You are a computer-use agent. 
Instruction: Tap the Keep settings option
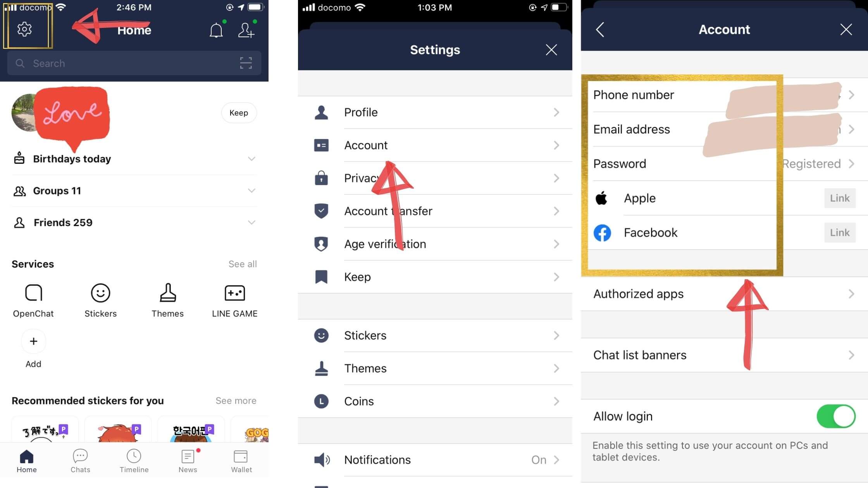click(435, 277)
